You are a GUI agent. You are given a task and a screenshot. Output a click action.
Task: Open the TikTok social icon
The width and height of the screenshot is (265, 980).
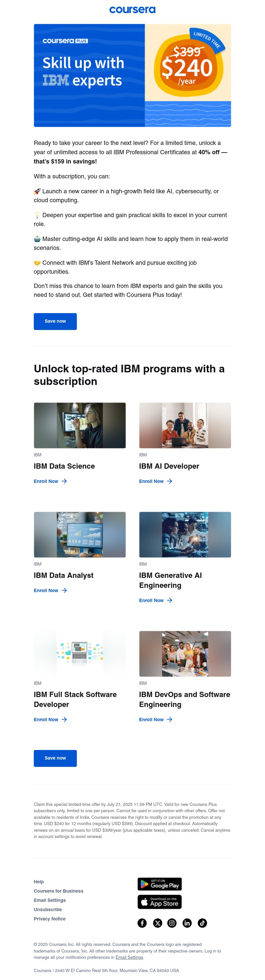(x=202, y=923)
